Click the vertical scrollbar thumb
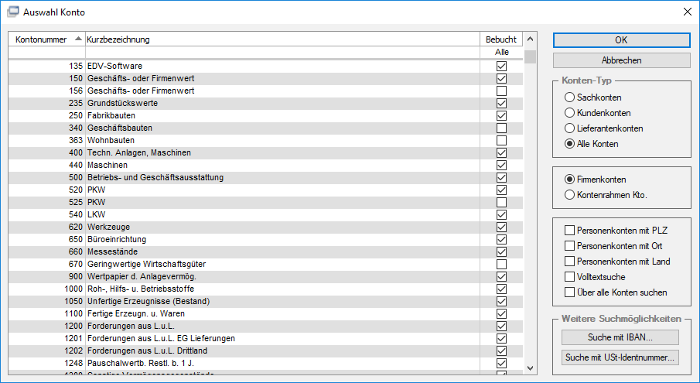This screenshot has width=700, height=383. click(x=530, y=57)
